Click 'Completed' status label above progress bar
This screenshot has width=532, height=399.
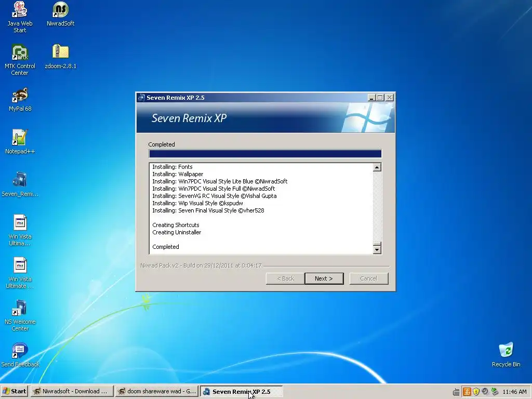coord(162,144)
